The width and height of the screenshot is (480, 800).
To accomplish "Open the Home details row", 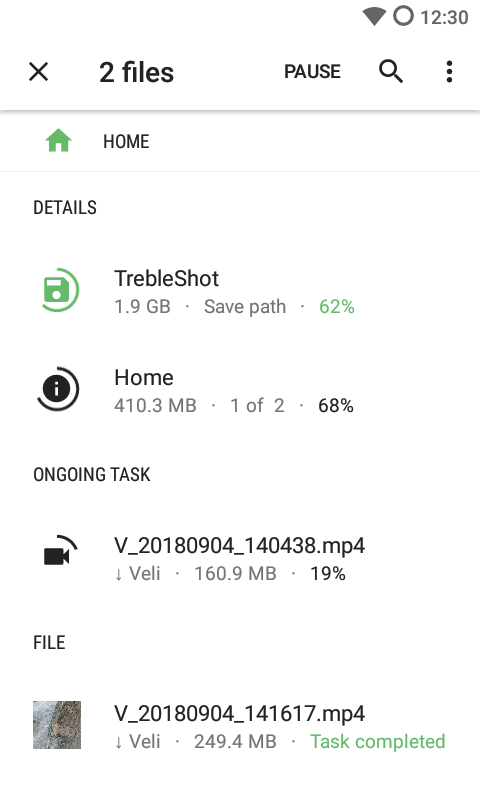I will (240, 390).
